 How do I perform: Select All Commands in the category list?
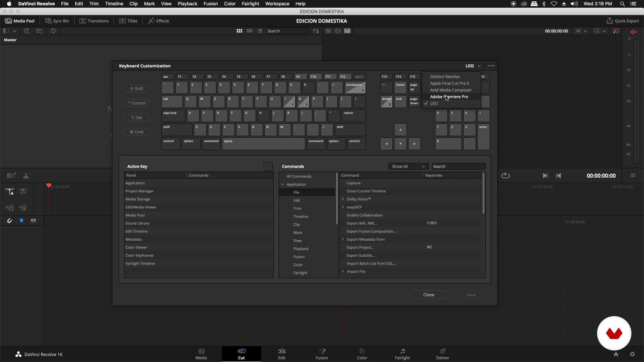click(299, 176)
